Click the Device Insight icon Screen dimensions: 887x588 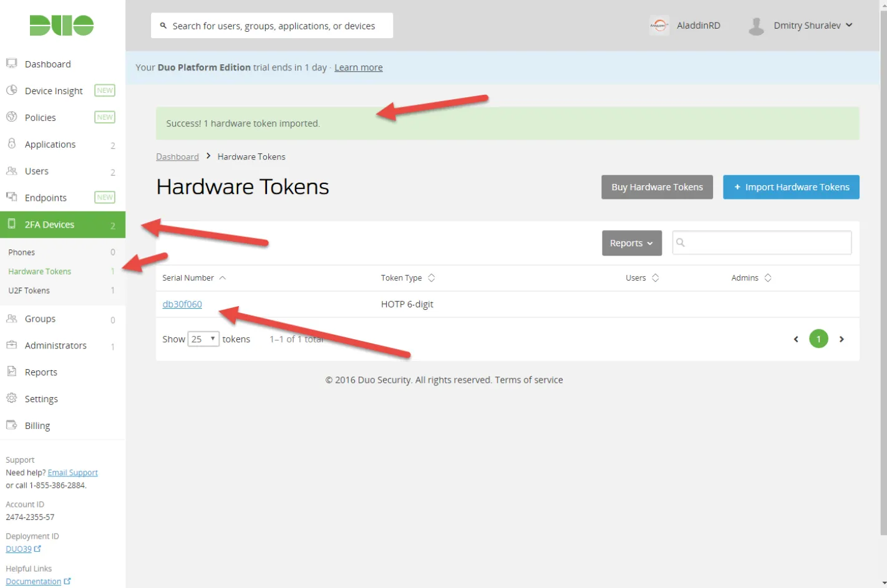pos(11,90)
